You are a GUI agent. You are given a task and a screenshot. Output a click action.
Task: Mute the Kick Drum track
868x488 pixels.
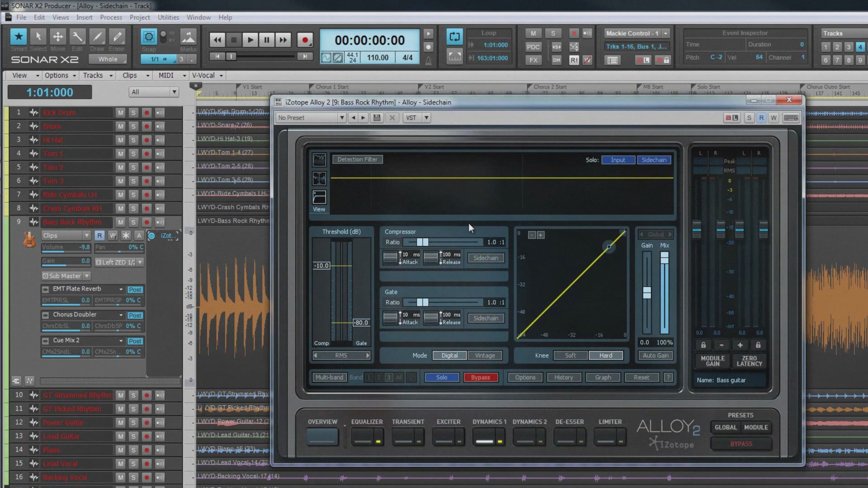[120, 113]
